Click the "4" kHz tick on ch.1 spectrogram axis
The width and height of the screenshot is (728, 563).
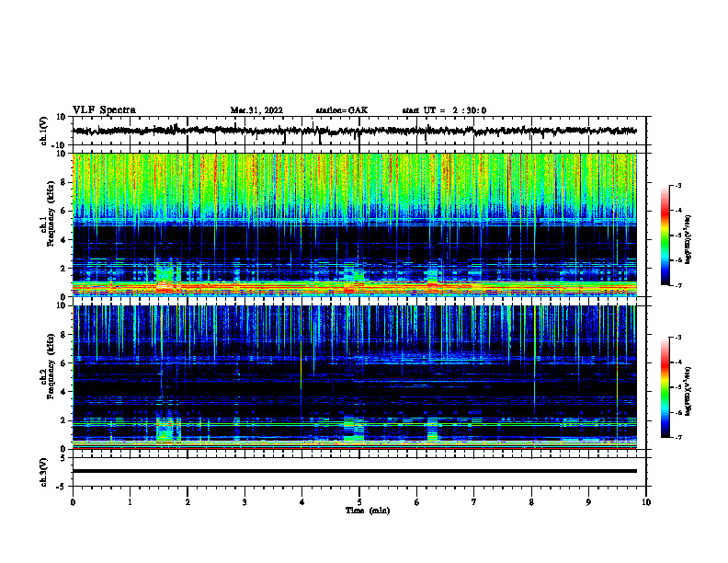pyautogui.click(x=63, y=240)
